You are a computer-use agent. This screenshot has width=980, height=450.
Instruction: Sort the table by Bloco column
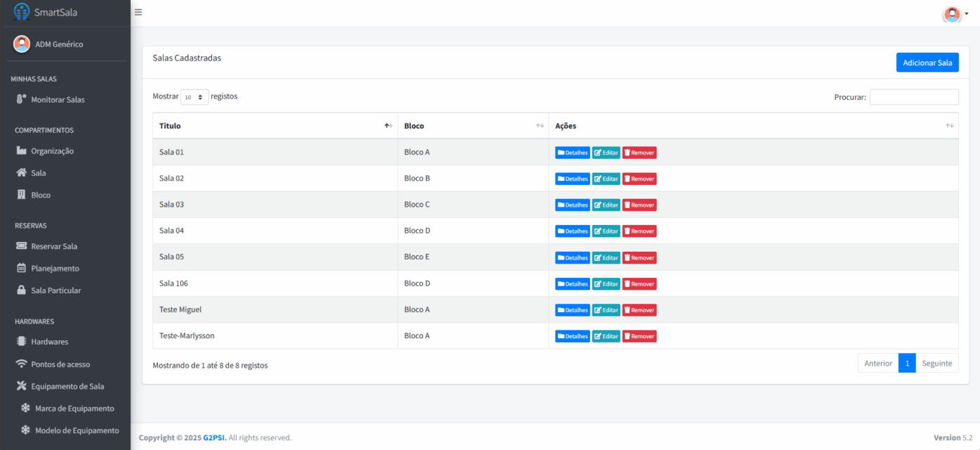(x=473, y=126)
